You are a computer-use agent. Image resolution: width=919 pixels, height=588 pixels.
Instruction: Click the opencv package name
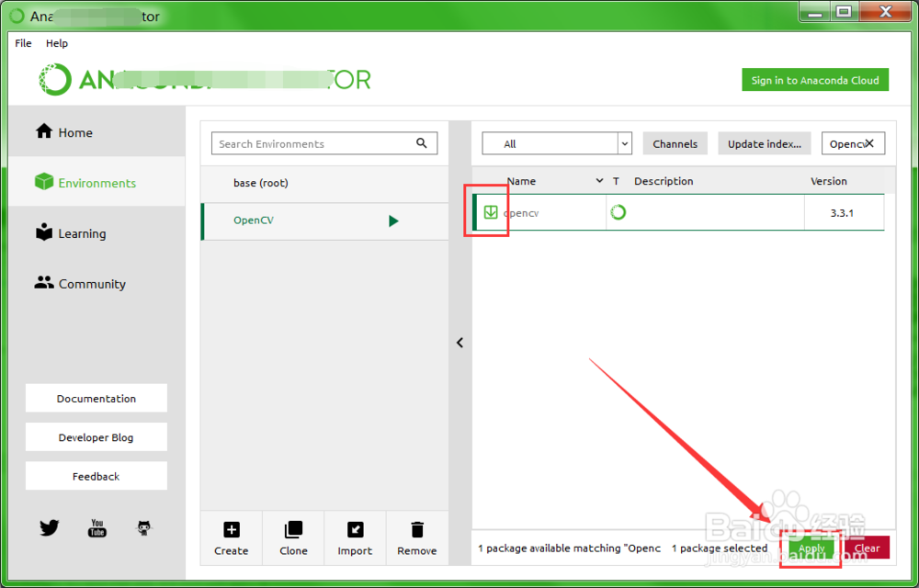point(521,213)
